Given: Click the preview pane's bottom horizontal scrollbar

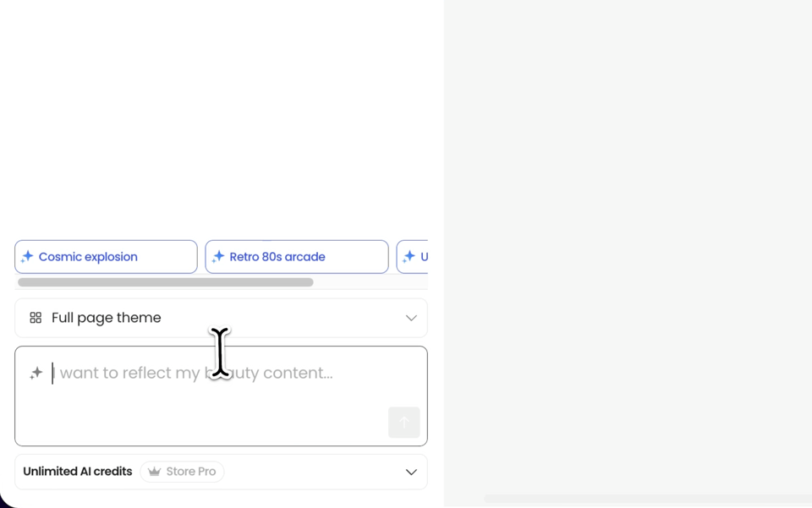Looking at the screenshot, I should tap(647, 499).
